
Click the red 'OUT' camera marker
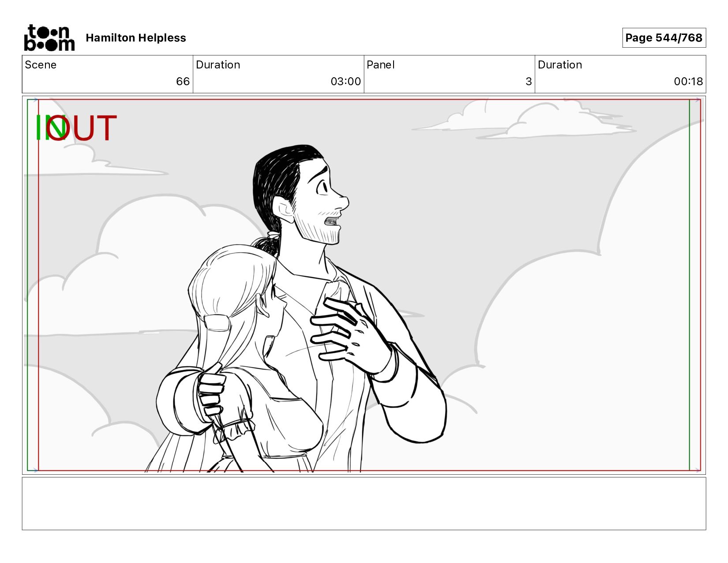click(82, 128)
